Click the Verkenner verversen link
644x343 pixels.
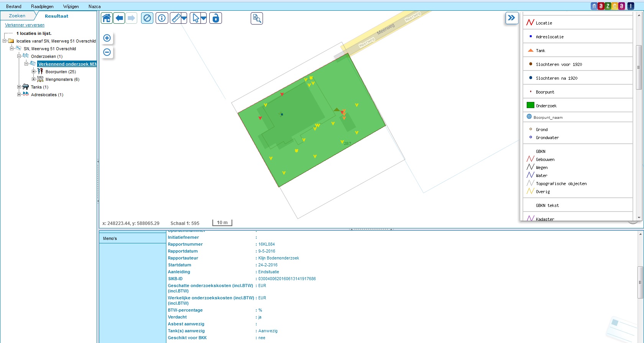25,25
